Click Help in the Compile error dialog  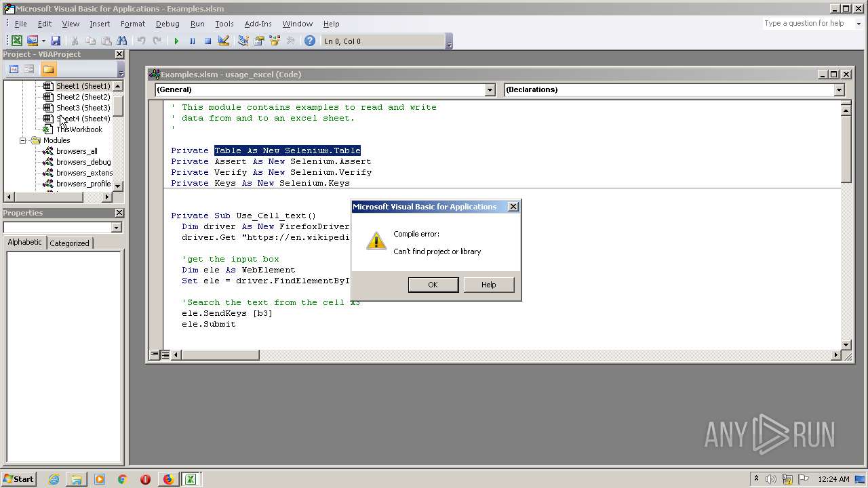[488, 285]
